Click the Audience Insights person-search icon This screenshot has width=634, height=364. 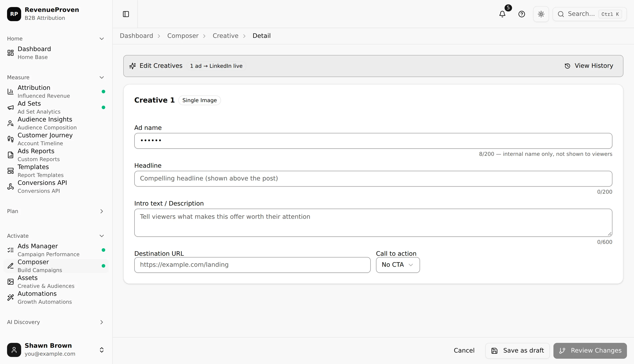point(11,123)
